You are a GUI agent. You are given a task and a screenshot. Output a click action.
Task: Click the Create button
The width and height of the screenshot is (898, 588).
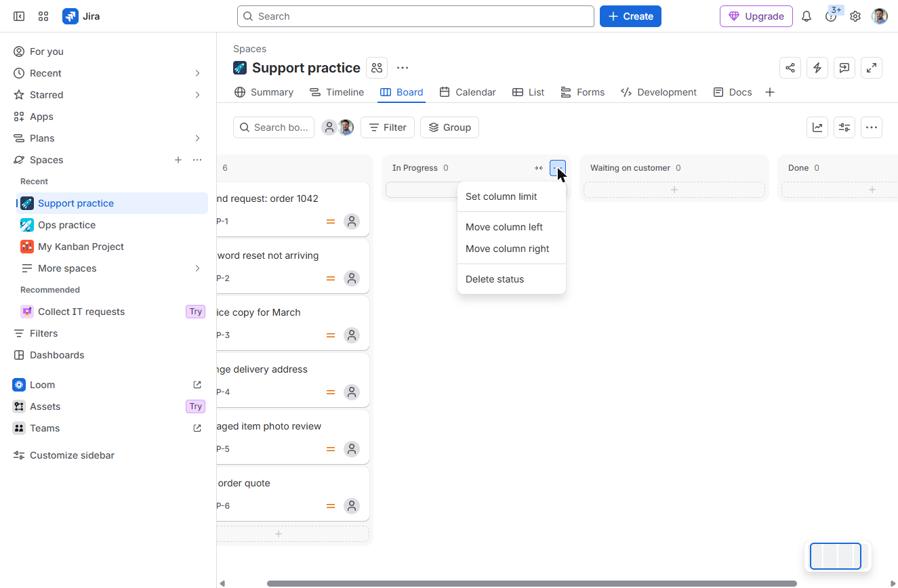[630, 16]
